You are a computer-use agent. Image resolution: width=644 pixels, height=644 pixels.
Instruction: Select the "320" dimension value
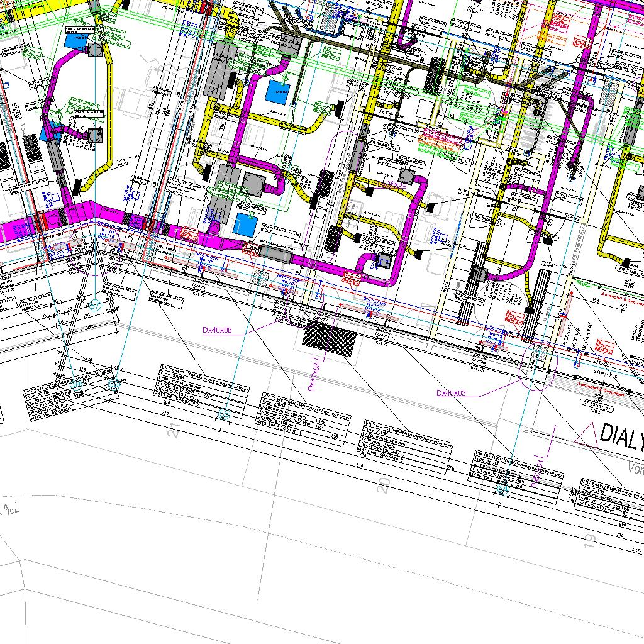click(165, 413)
